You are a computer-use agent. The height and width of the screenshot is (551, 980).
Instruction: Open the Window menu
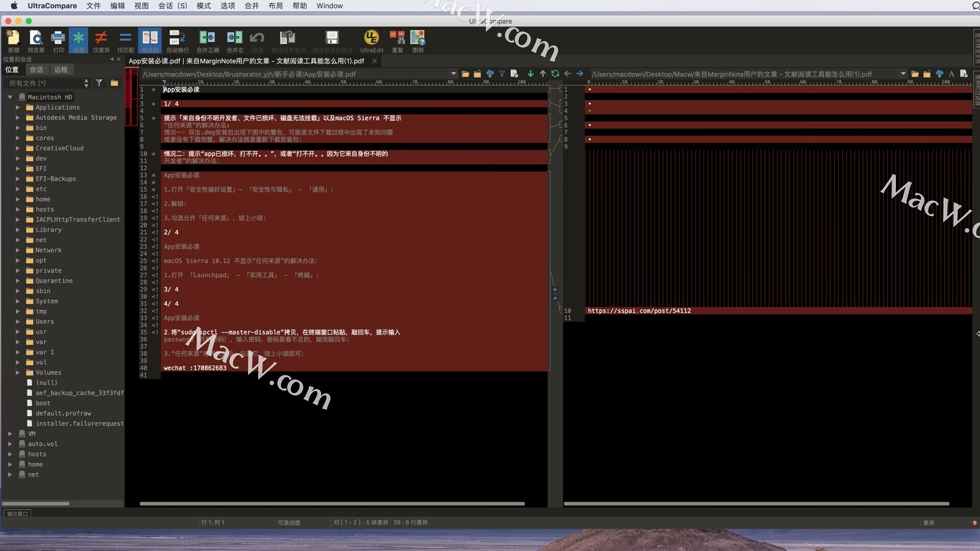click(329, 6)
